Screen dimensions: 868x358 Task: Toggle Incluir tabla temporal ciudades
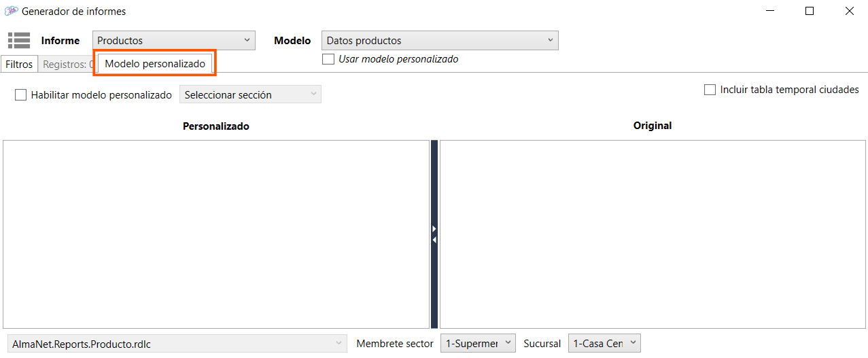coord(710,90)
